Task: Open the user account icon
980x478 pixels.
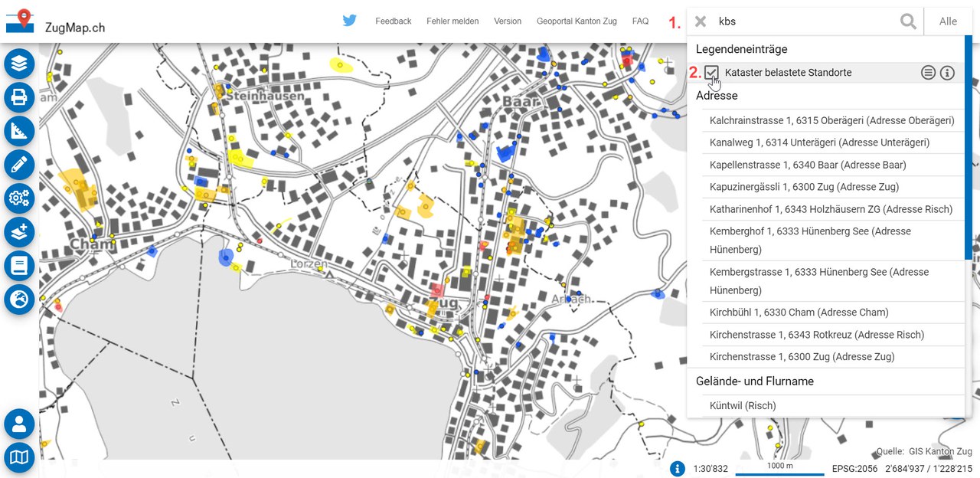Action: (x=19, y=424)
